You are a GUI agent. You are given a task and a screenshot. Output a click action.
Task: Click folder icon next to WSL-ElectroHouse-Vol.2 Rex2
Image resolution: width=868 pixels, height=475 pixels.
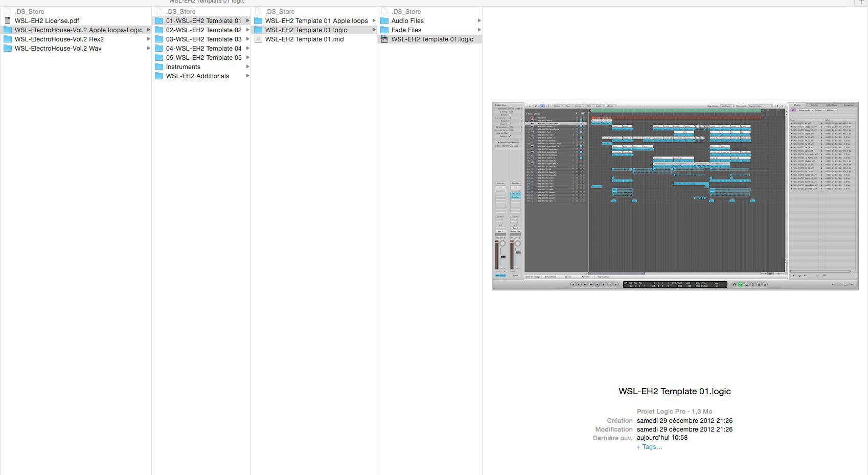(8, 39)
